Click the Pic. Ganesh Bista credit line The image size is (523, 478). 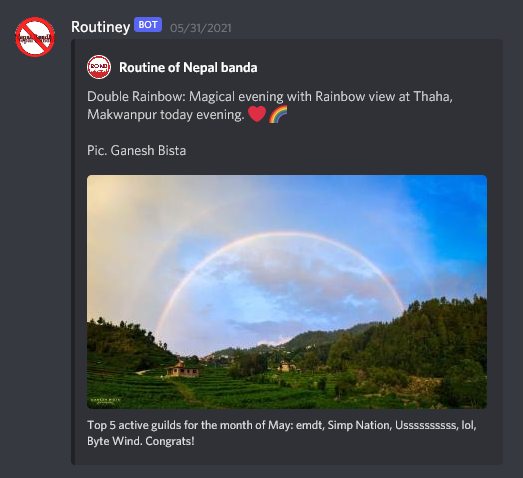136,150
